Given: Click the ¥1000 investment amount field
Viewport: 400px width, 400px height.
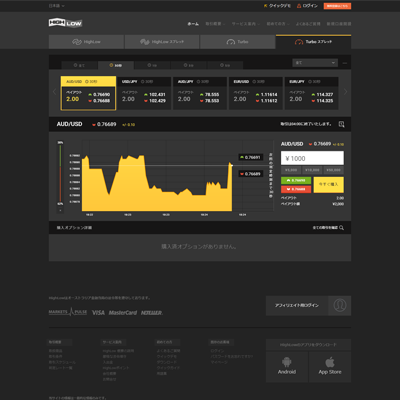Looking at the screenshot, I should point(312,158).
